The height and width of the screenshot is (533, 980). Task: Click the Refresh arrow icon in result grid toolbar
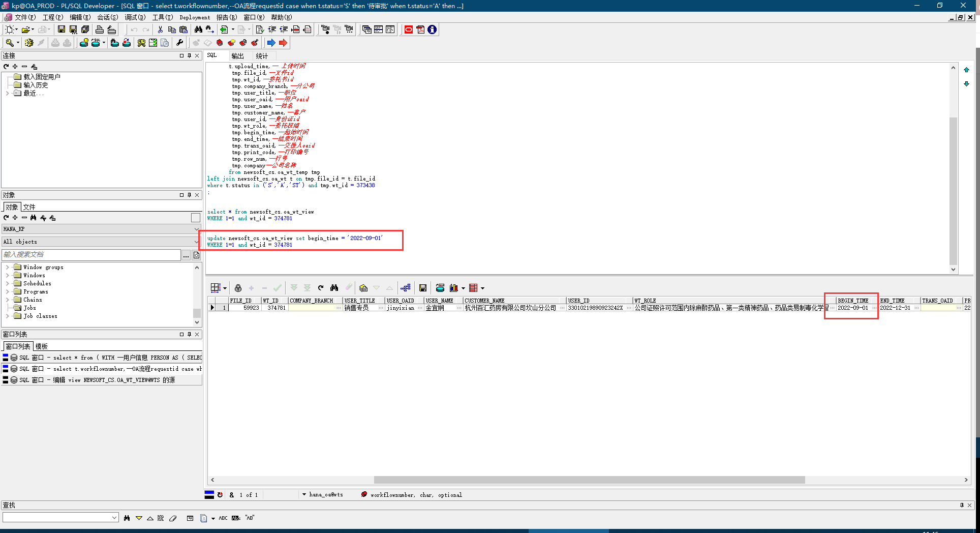(x=321, y=288)
